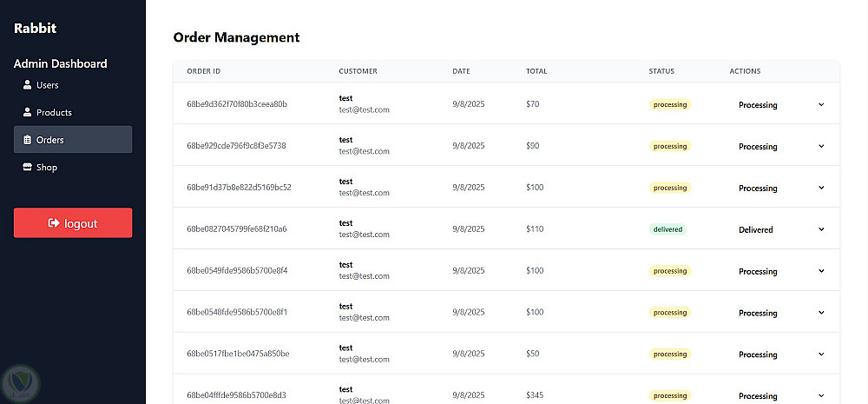Click the Rabbit brand title
Screen dimensions: 868x404
(x=36, y=28)
